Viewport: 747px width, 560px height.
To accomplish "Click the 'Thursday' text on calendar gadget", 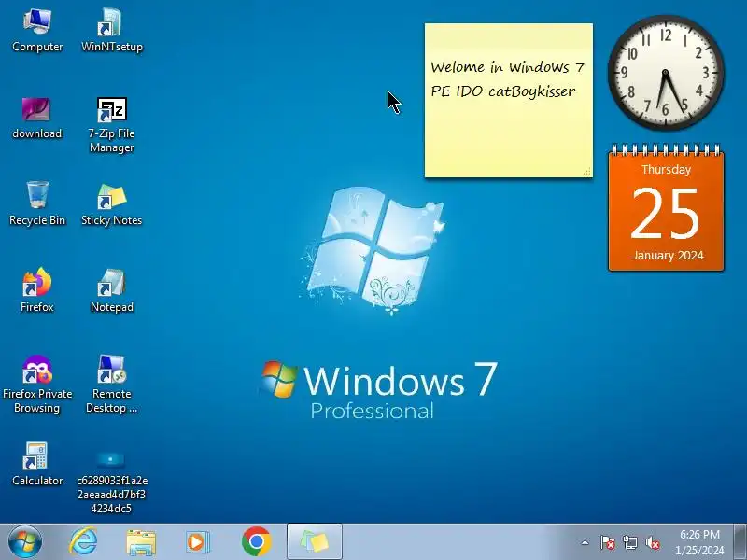I will click(666, 170).
